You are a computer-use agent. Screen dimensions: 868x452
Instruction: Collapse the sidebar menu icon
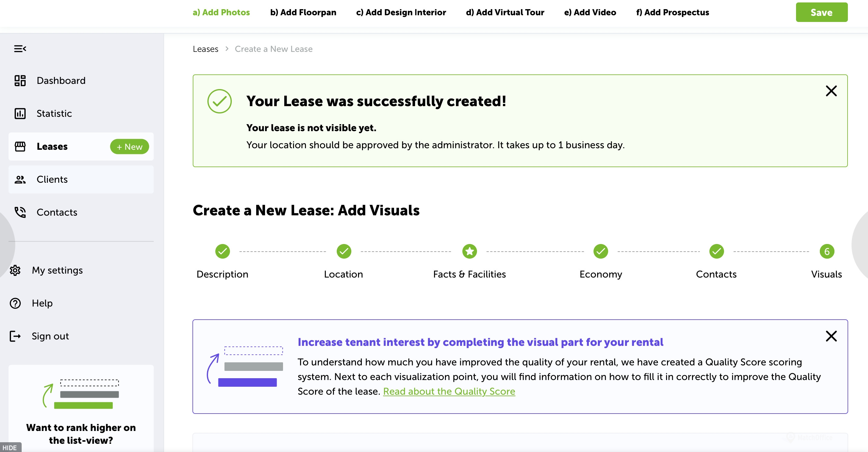coord(20,49)
